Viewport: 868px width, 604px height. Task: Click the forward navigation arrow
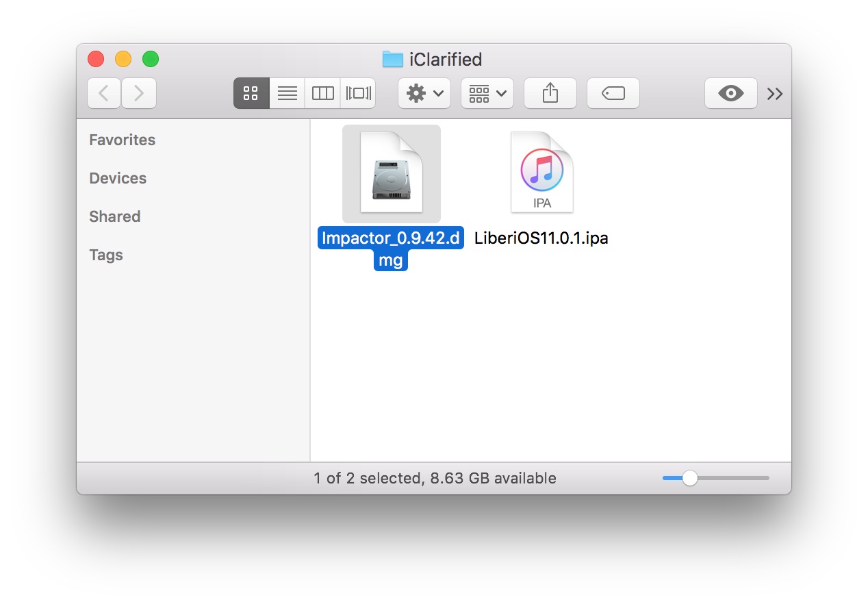[x=139, y=93]
